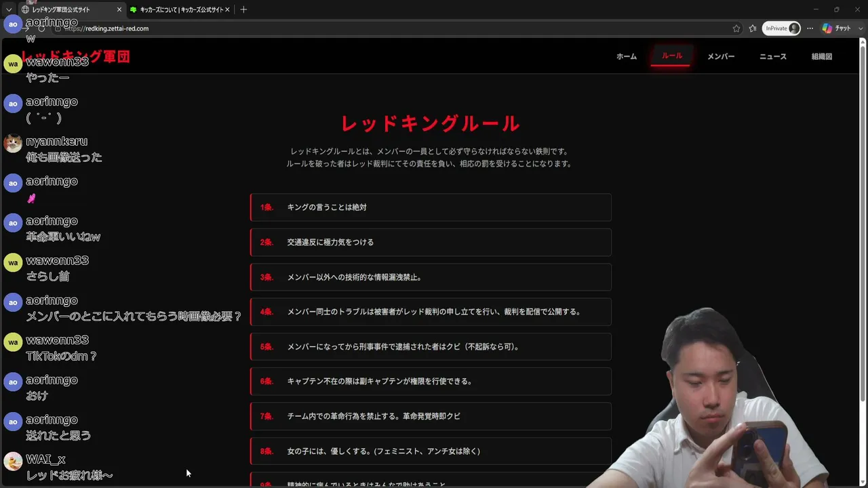This screenshot has width=868, height=488.
Task: Click the レッドキングルールとは description paragraph
Action: [x=429, y=157]
